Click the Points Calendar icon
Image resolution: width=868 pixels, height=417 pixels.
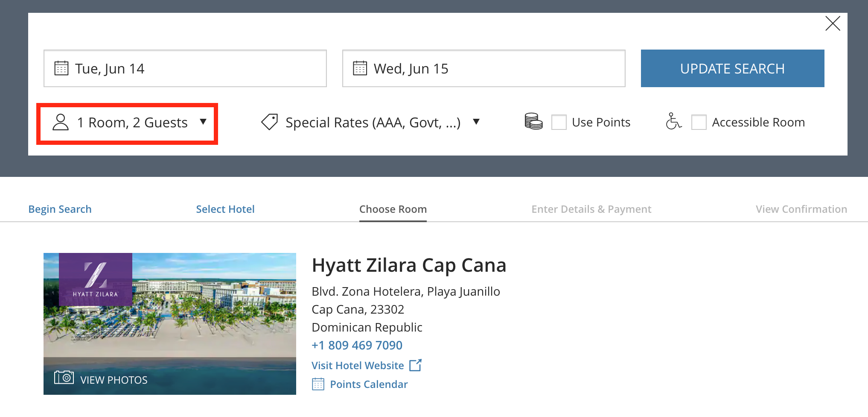point(318,384)
